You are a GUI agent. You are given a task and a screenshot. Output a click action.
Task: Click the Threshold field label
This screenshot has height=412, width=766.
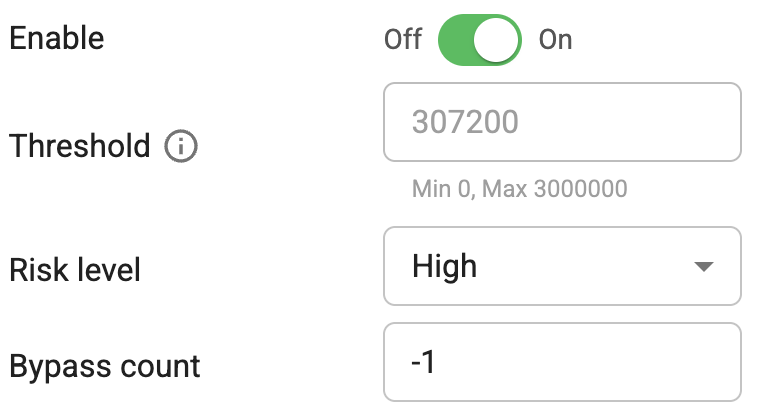point(80,147)
